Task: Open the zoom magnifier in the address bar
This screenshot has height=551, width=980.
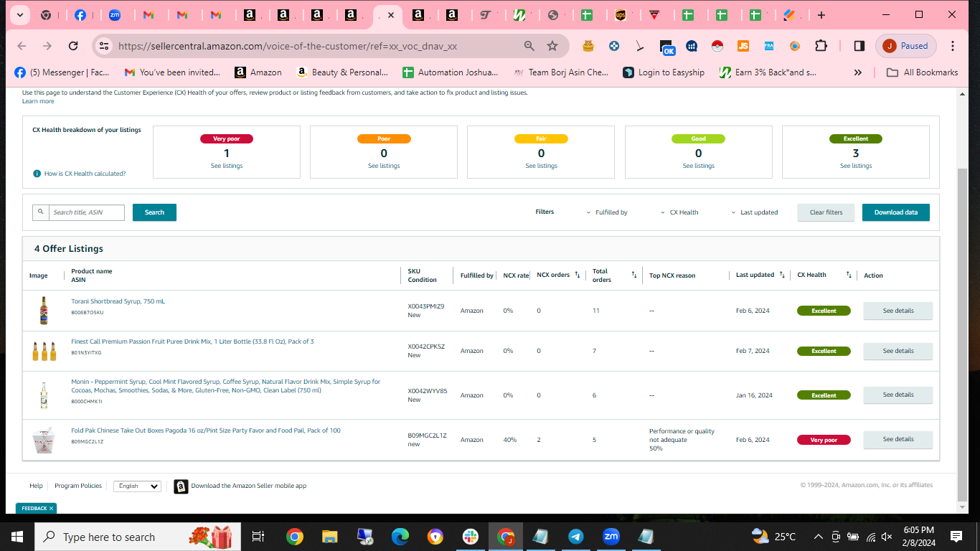Action: click(529, 46)
